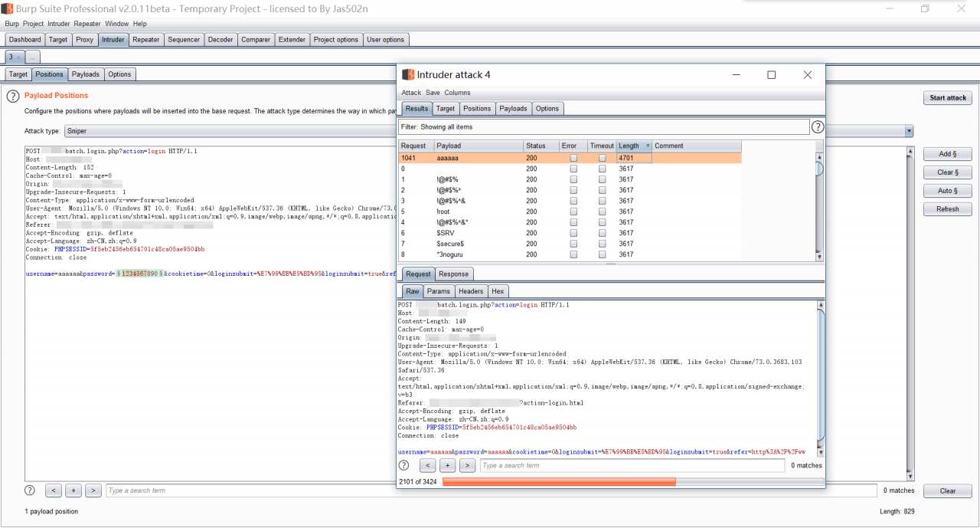
Task: Click the Auto § button
Action: pos(947,191)
